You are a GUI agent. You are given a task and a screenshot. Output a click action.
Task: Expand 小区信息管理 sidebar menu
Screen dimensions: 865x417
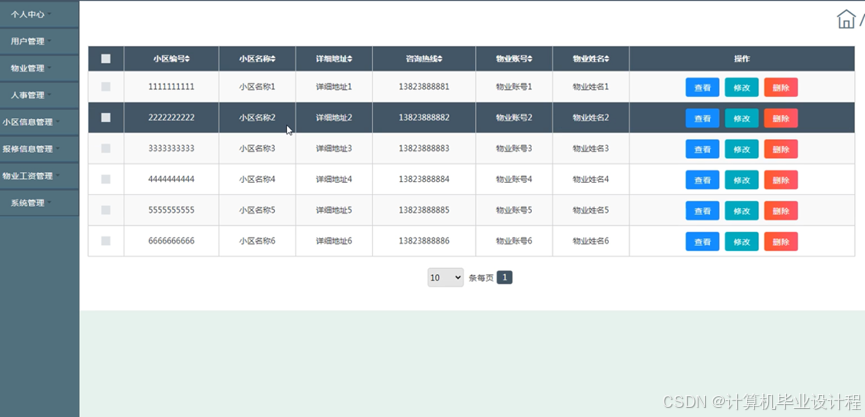pyautogui.click(x=39, y=122)
